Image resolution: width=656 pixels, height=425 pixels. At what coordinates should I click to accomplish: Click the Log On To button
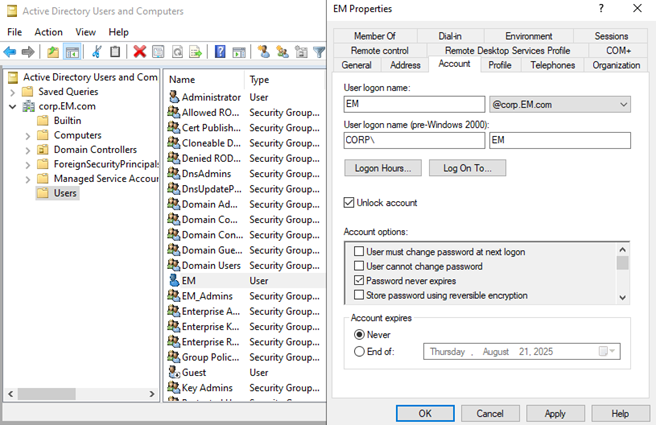coord(467,168)
